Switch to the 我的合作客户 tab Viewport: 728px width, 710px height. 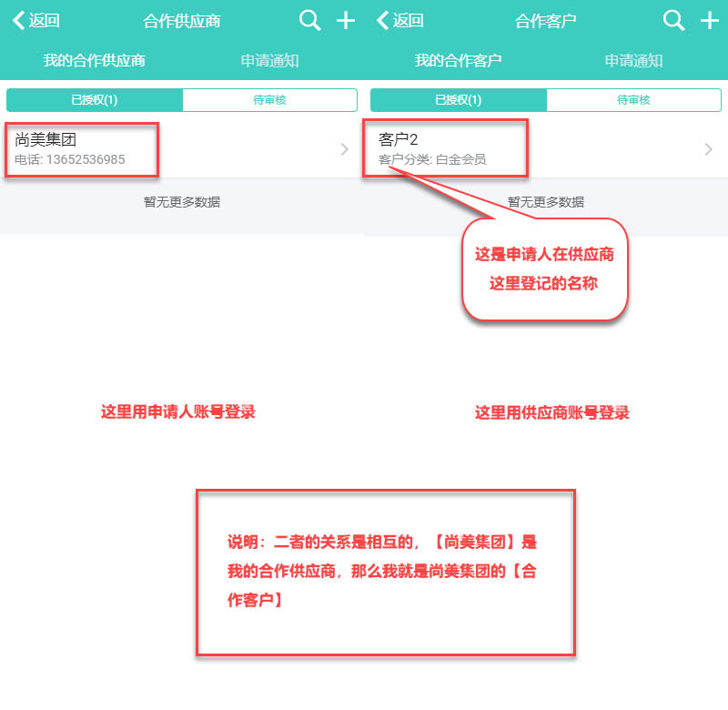tap(458, 61)
